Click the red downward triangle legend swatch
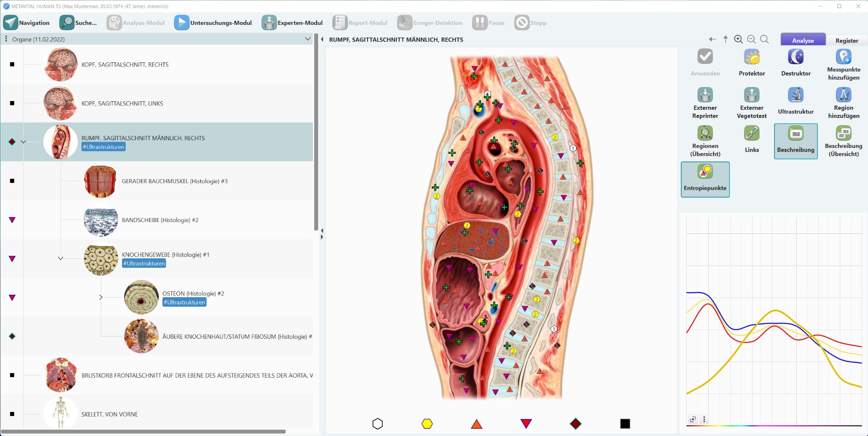868x436 pixels. tap(526, 424)
